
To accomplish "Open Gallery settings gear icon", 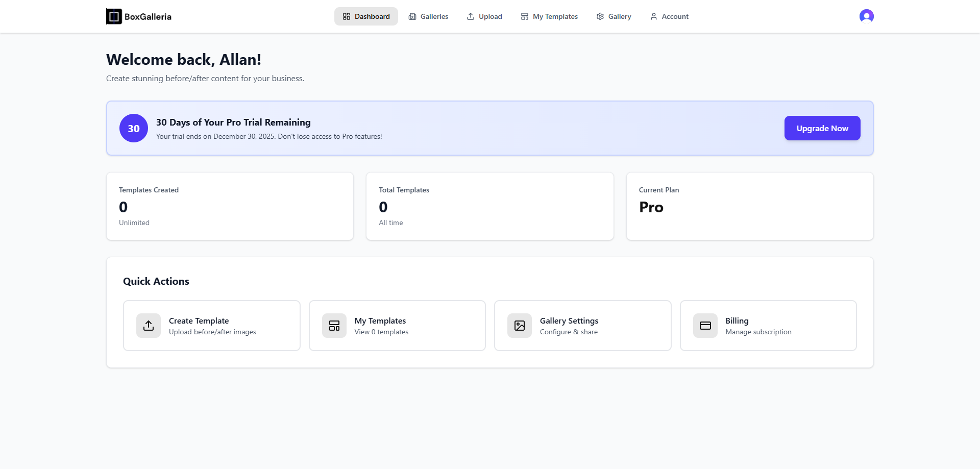I will point(600,16).
